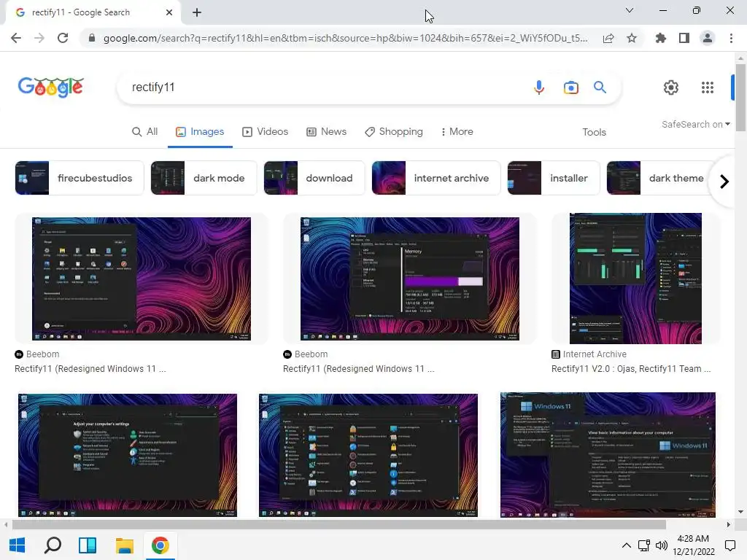This screenshot has width=747, height=560.
Task: Open the tab search chevron
Action: [x=630, y=10]
